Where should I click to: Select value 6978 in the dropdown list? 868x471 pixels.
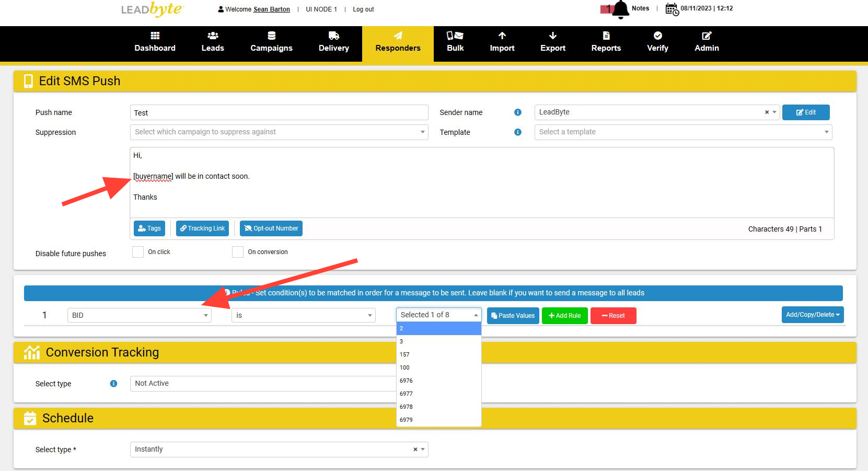coord(439,407)
